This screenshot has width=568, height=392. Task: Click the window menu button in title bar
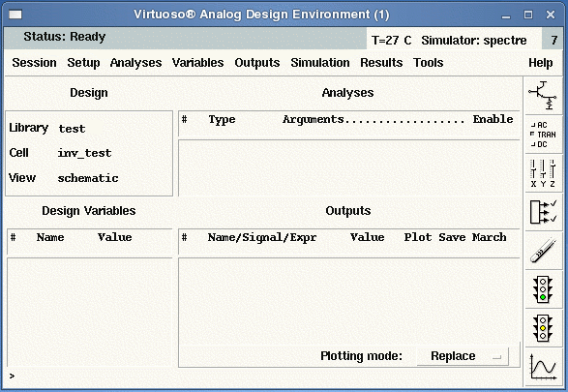pyautogui.click(x=15, y=15)
